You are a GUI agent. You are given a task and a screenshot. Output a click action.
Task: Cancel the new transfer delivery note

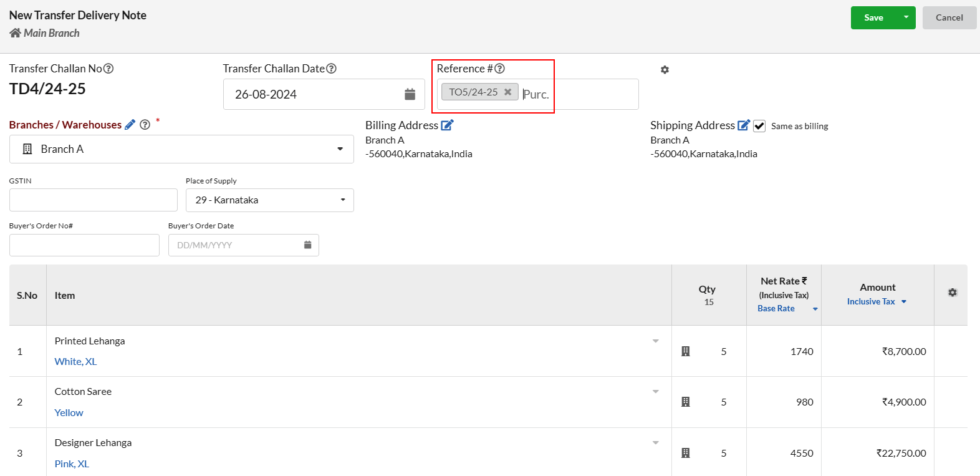[949, 17]
